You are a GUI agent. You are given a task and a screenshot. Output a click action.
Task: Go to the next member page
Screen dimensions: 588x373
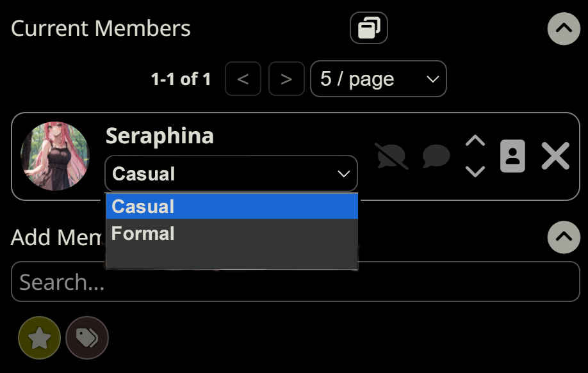click(286, 79)
